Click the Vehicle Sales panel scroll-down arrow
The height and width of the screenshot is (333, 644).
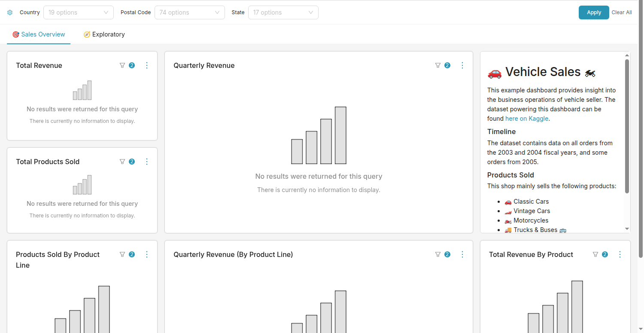coord(627,229)
